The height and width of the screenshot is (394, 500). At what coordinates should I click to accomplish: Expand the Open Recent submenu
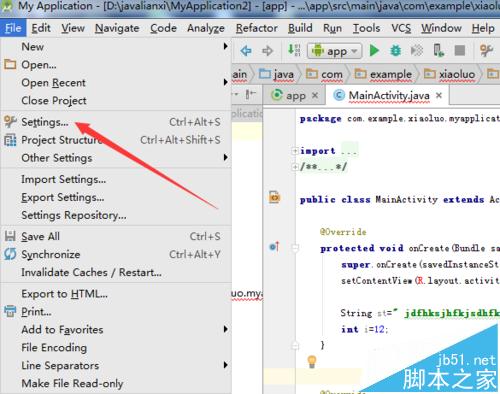(116, 82)
